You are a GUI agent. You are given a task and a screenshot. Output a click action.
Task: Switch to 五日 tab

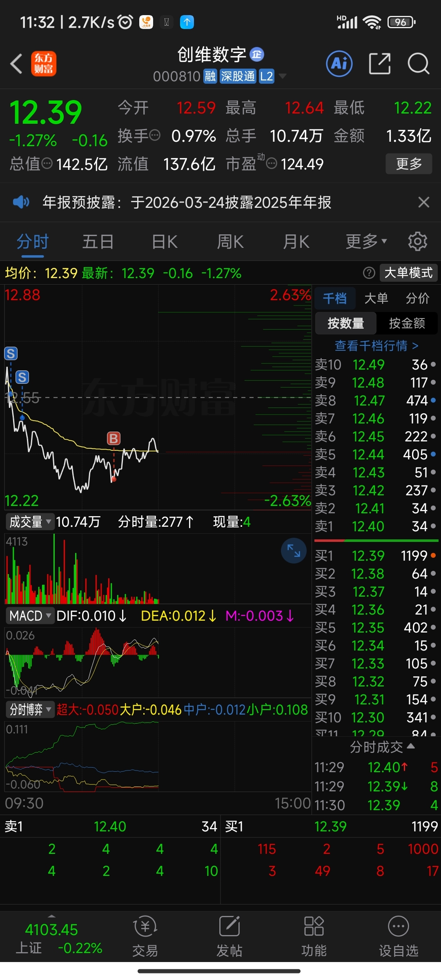[x=98, y=241]
